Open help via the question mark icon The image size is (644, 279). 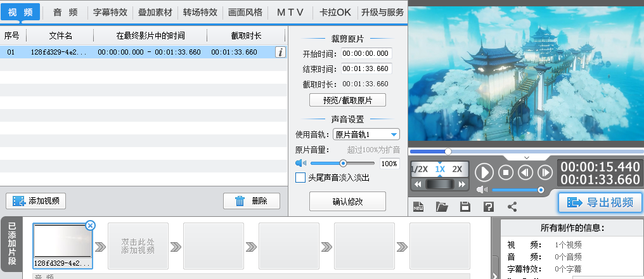point(489,207)
